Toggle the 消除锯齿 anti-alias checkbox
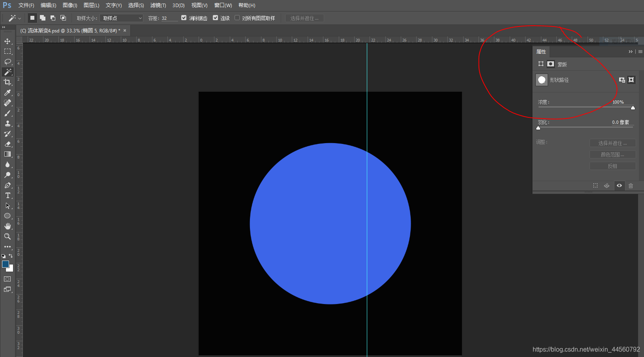The height and width of the screenshot is (357, 644). [184, 18]
